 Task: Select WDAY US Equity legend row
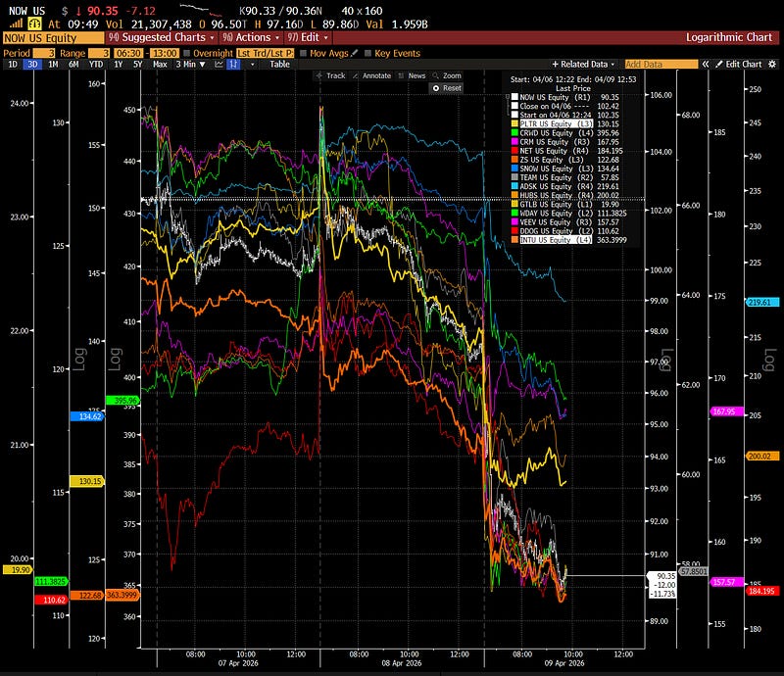[569, 213]
